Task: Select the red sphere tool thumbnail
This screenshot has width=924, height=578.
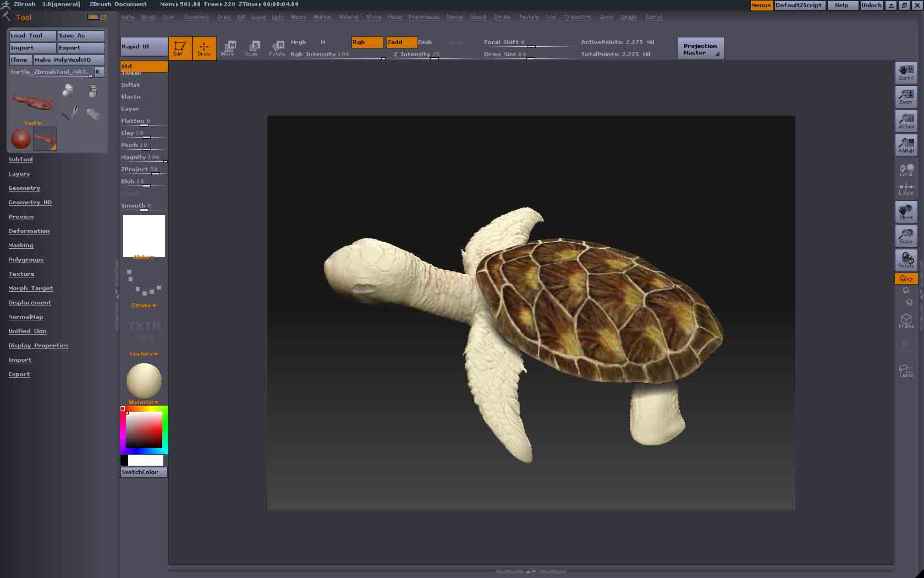Action: (21, 139)
